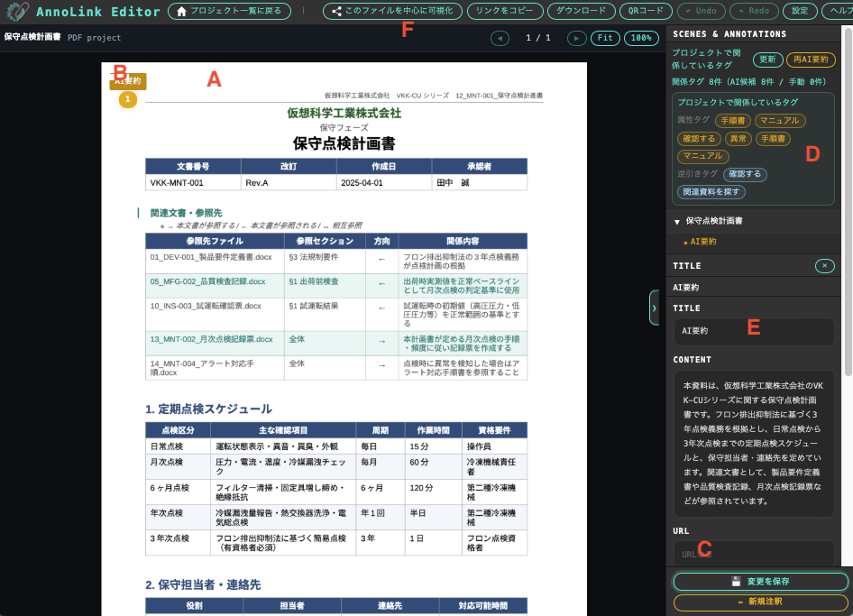The image size is (853, 616).
Task: Select 確認する tag next to 異常
Action: [699, 139]
